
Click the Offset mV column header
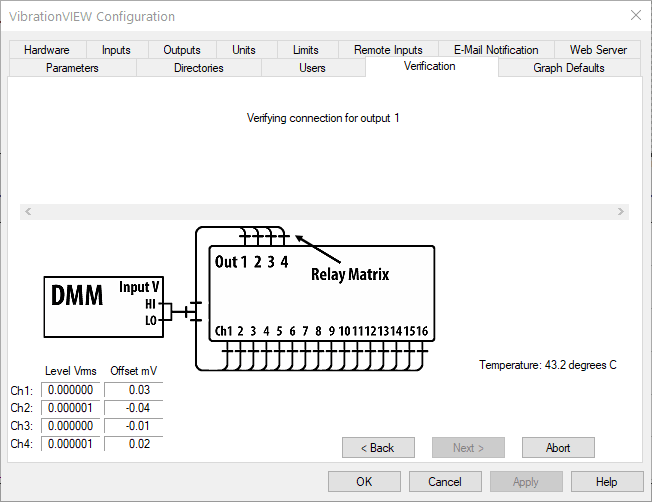tap(133, 371)
